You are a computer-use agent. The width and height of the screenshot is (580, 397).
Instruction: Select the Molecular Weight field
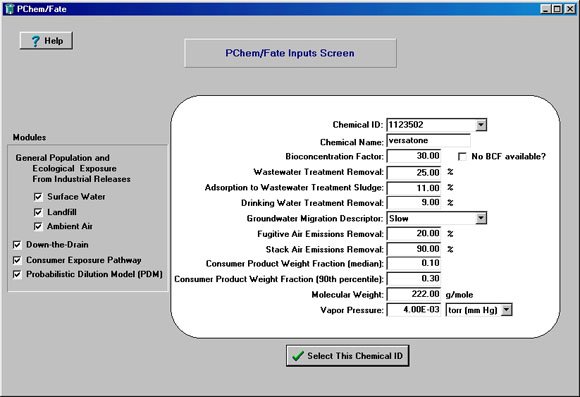[414, 294]
